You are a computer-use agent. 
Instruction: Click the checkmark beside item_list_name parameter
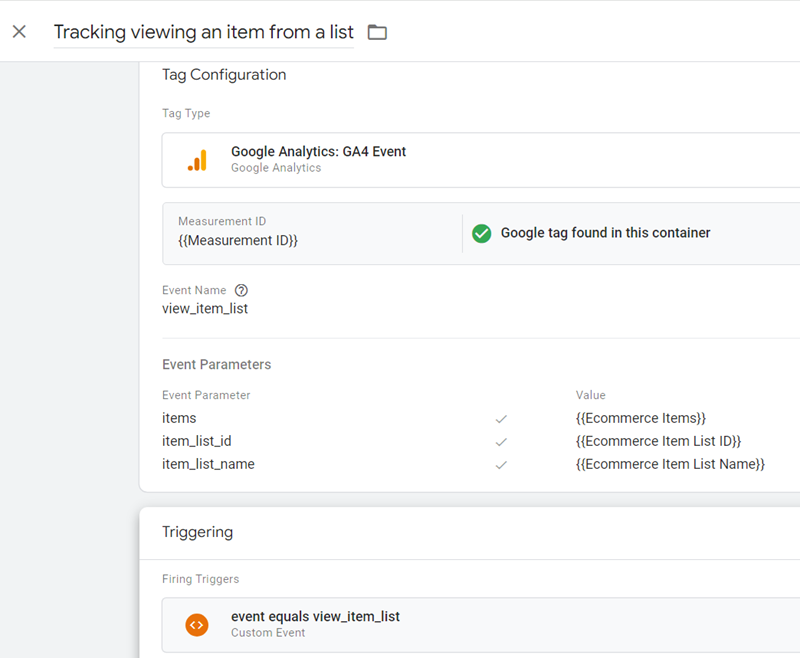(x=502, y=464)
